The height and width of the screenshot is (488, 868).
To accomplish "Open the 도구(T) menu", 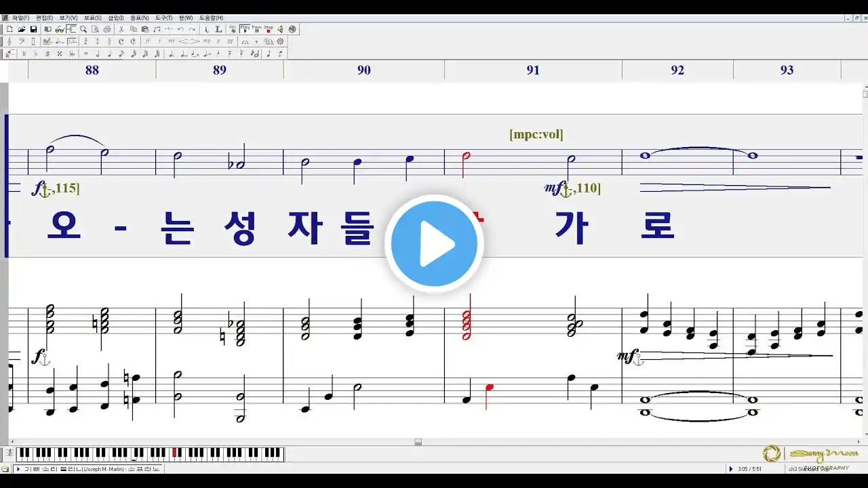I will pos(163,18).
